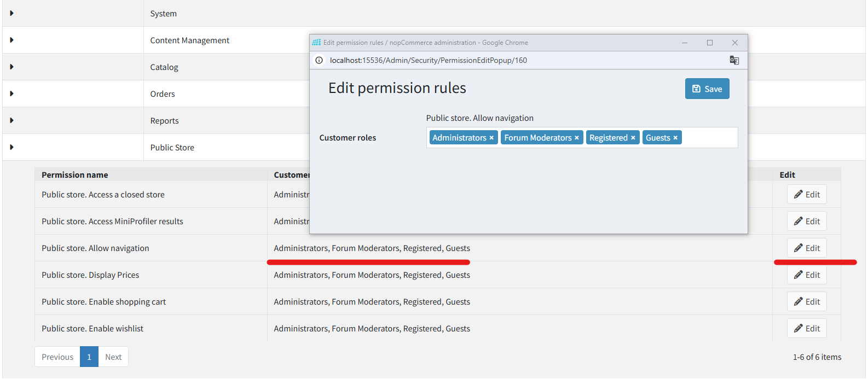This screenshot has height=379, width=868.
Task: Save the edited permission rules
Action: click(x=707, y=89)
